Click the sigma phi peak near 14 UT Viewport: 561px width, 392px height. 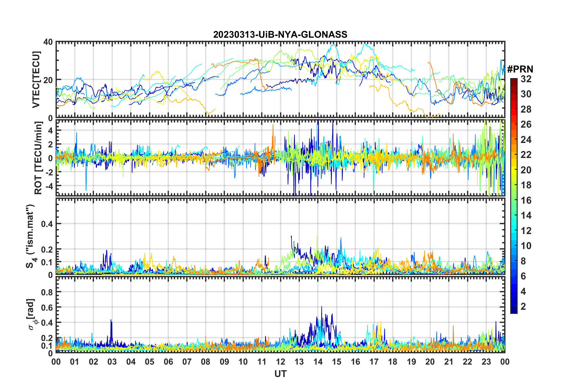(321, 307)
